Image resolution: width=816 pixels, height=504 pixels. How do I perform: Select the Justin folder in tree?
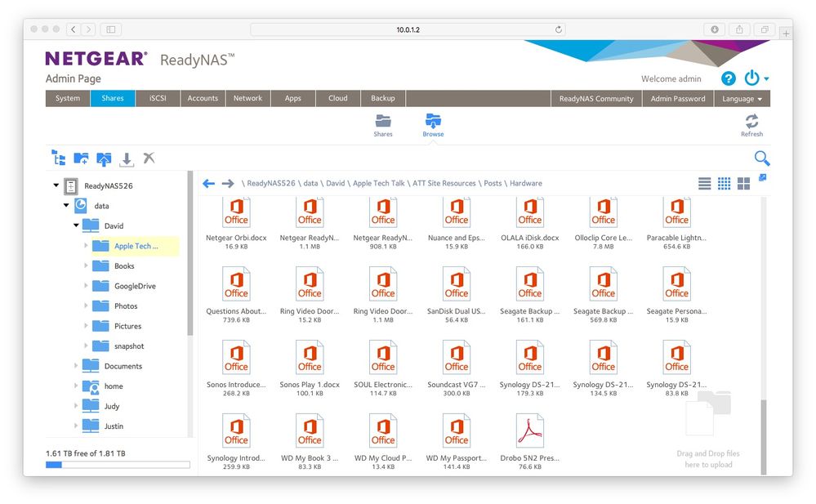tap(114, 426)
